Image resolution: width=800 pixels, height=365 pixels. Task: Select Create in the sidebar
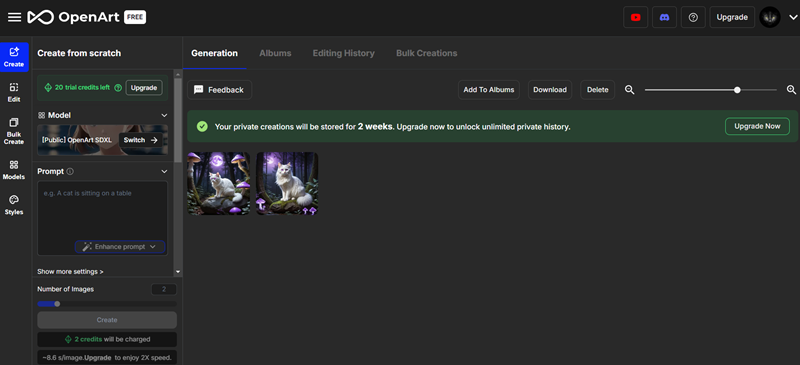[14, 57]
